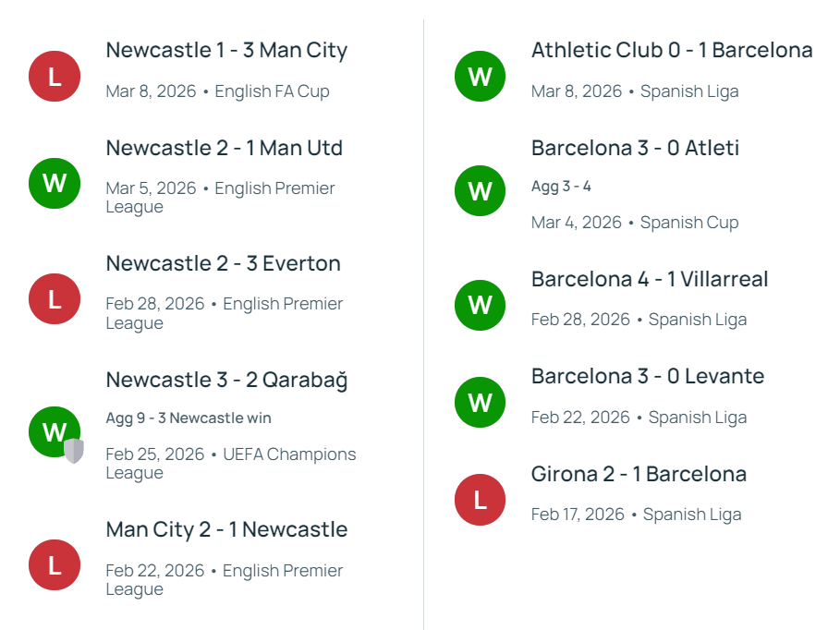840x630 pixels.
Task: Click loss badge for Newcastle 2 - 3 Everton
Action: click(55, 298)
